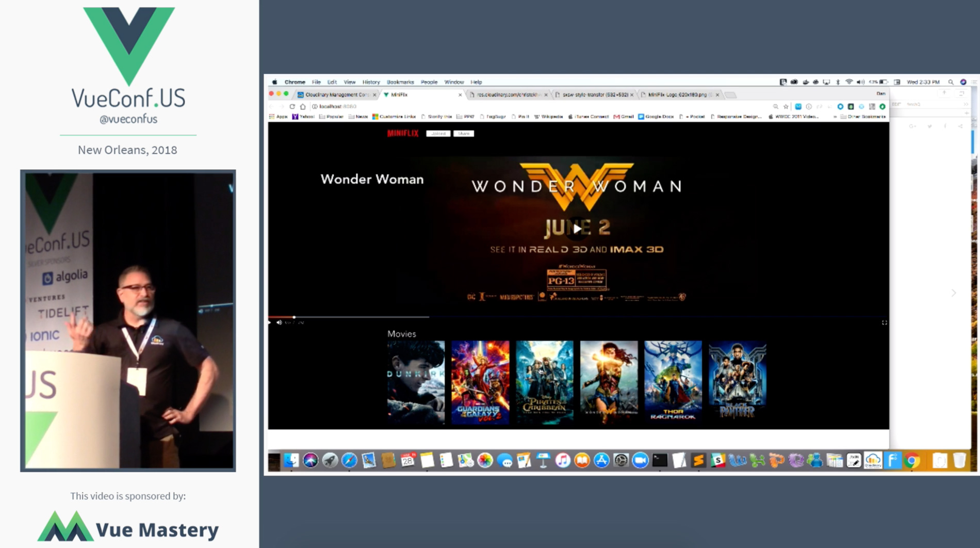Switch to Cloudinary Management Console tab

click(336, 95)
